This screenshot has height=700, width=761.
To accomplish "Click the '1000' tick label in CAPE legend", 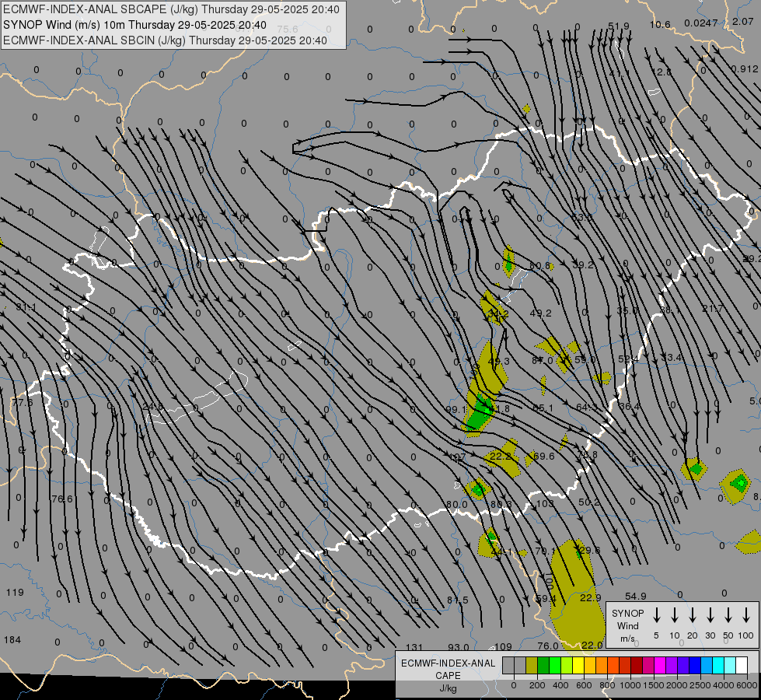I will pos(630,685).
